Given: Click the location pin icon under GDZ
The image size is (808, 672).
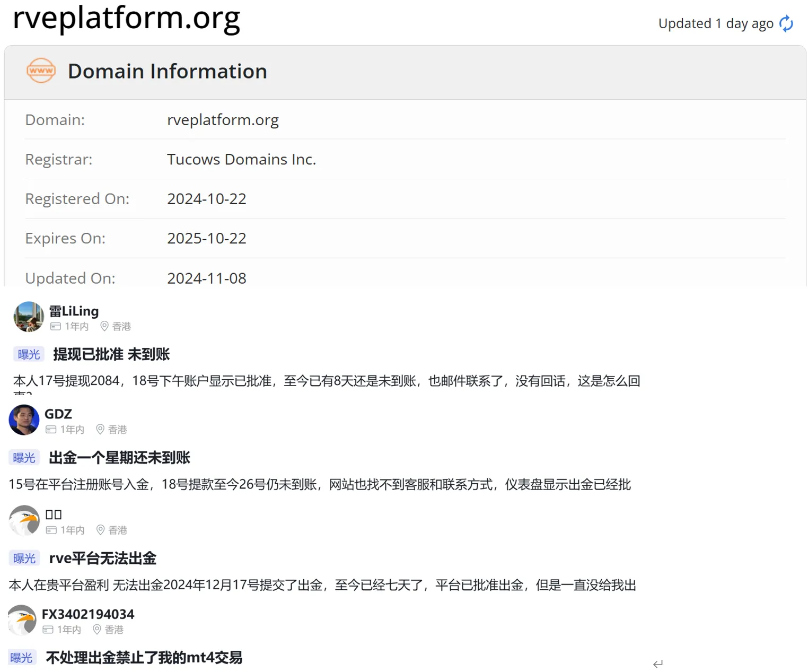Looking at the screenshot, I should tap(100, 429).
